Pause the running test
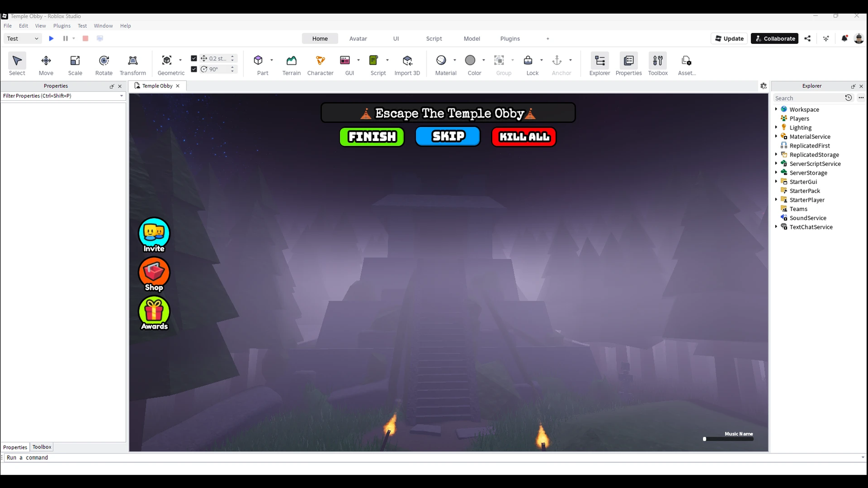868x488 pixels. (65, 38)
